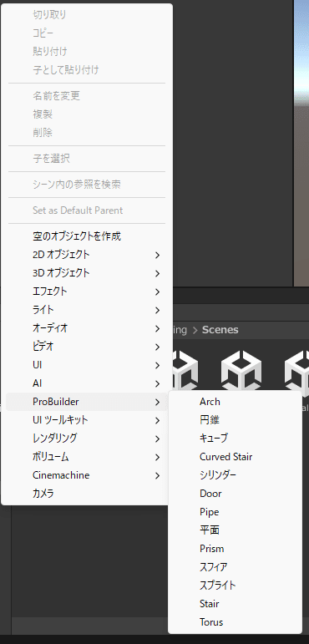Expand arrow beside ボリューム

click(157, 458)
